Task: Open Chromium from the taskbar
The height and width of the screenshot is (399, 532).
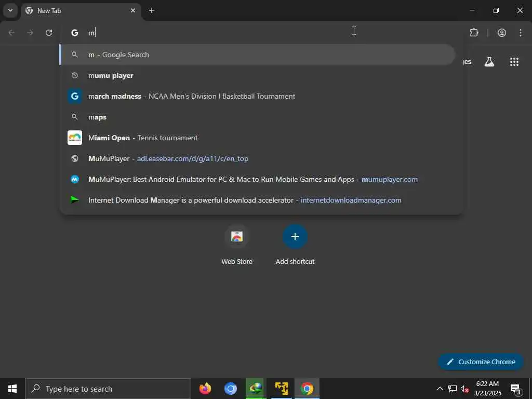Action: click(230, 389)
